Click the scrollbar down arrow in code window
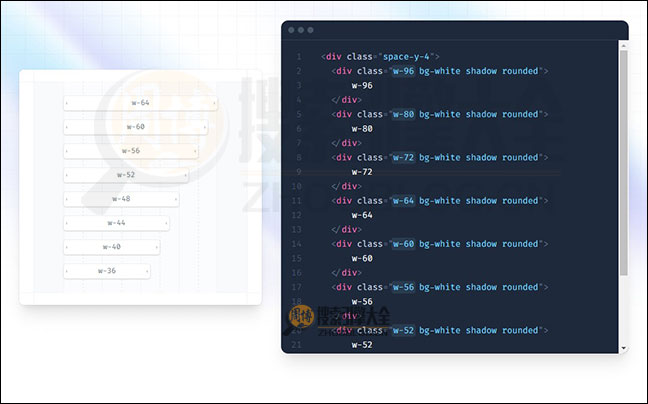The height and width of the screenshot is (404, 648). [x=624, y=348]
